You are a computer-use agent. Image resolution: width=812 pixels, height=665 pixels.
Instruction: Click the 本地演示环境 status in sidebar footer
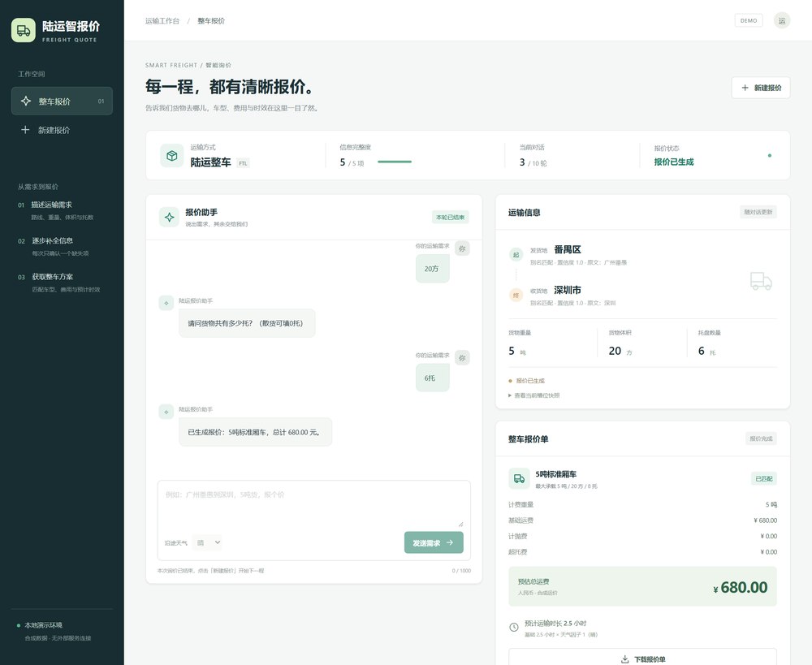tap(44, 625)
